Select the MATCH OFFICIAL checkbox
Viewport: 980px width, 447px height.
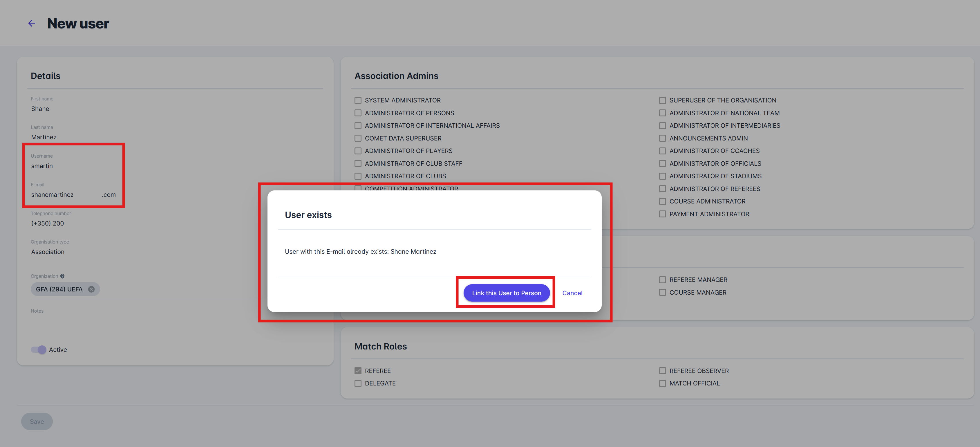coord(662,383)
